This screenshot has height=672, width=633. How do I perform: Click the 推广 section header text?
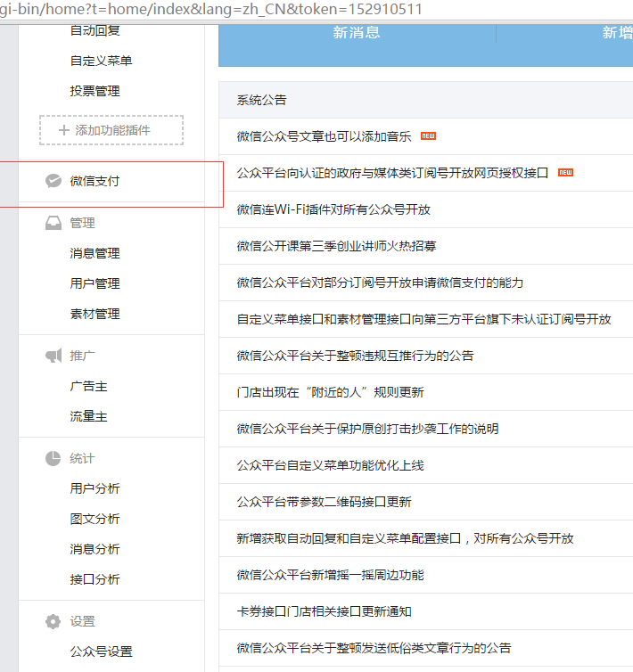pos(82,356)
